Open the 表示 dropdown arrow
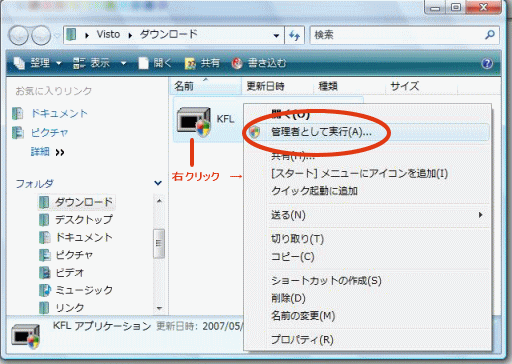The width and height of the screenshot is (512, 364). 123,63
